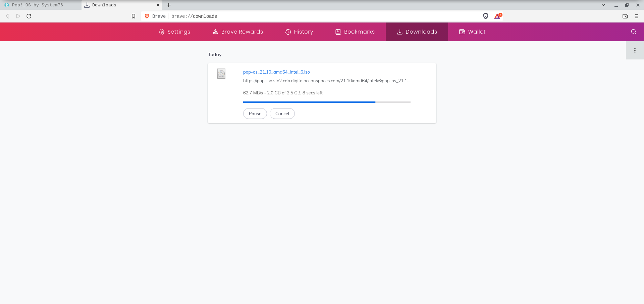The width and height of the screenshot is (644, 304).
Task: Click the Brave Shields lion icon
Action: pos(485,16)
